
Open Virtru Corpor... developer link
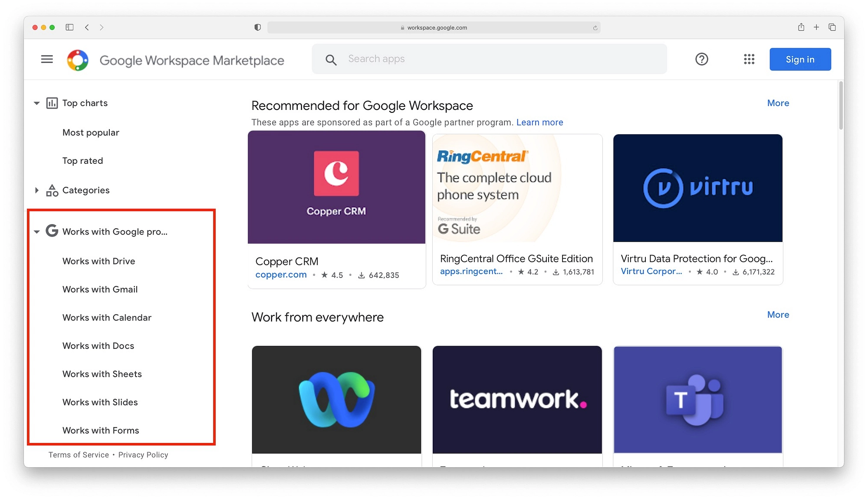[x=651, y=271]
